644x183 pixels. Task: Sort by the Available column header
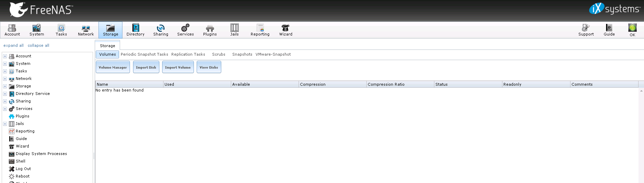265,84
